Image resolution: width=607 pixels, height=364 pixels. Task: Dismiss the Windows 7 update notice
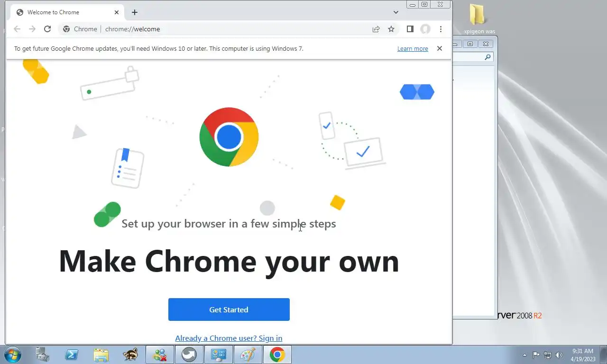click(x=440, y=48)
